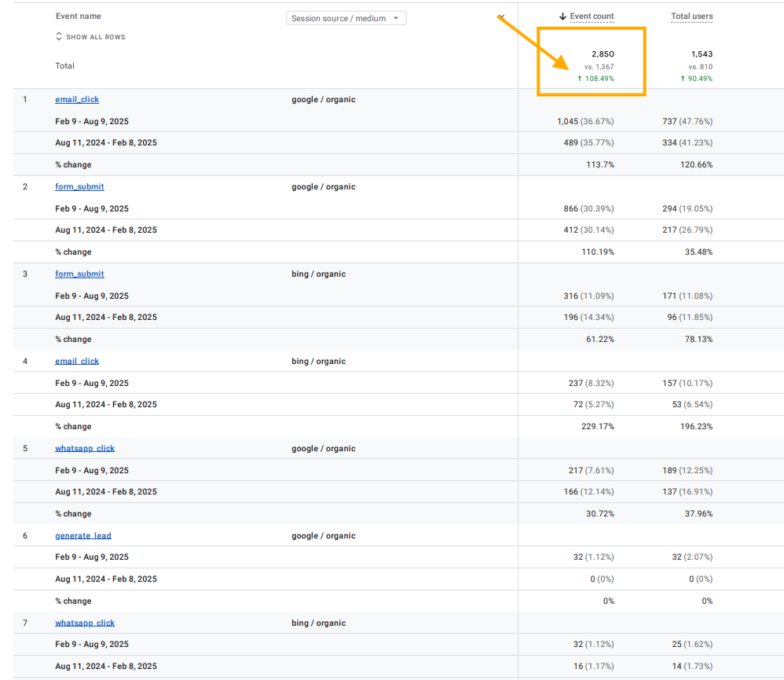Click the green 108.49% total change
784x680 pixels.
click(x=596, y=79)
